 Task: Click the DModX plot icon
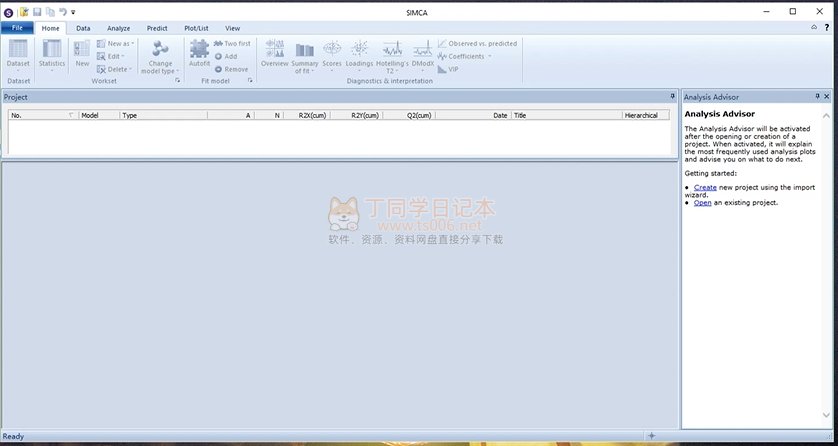click(423, 49)
